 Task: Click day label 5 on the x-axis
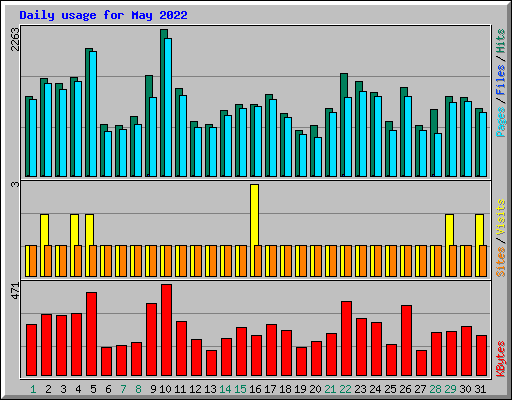click(93, 389)
